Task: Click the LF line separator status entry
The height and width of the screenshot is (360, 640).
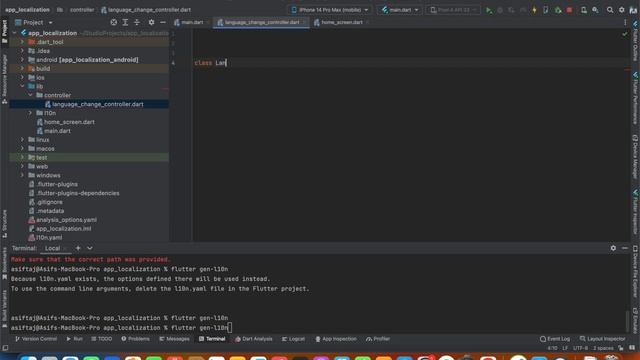Action: 565,348
